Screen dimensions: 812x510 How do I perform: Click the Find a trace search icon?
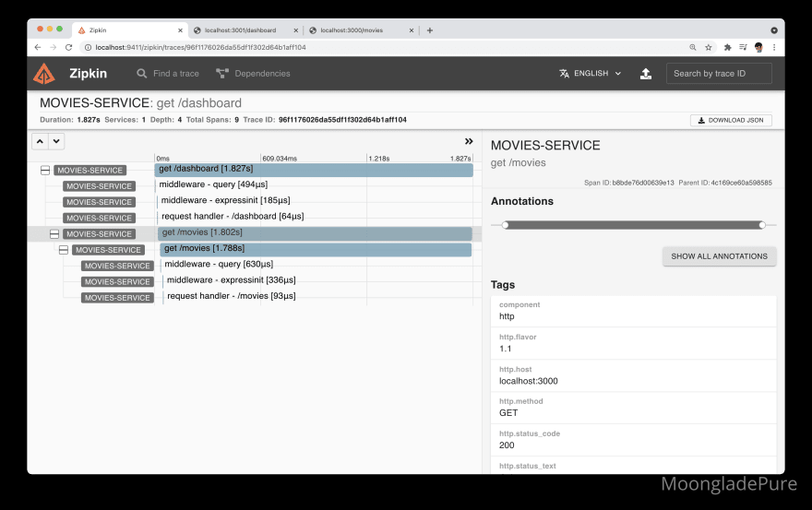click(x=142, y=74)
